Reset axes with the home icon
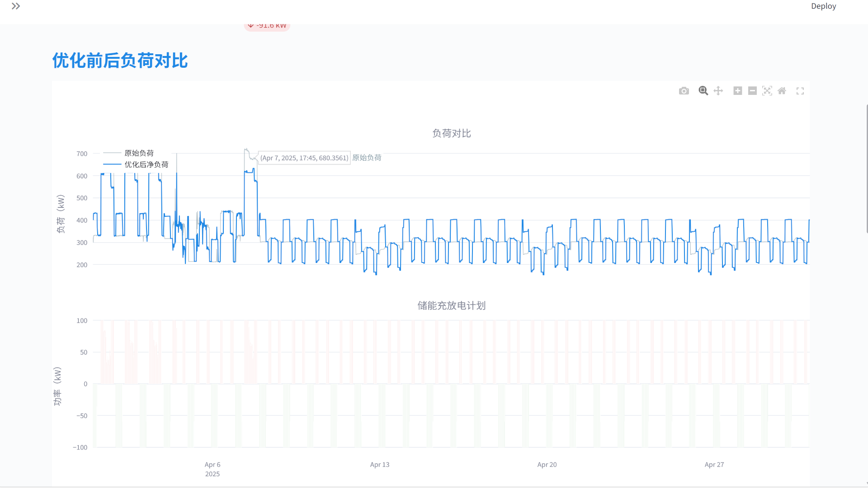Viewport: 868px width, 488px height. pos(782,91)
